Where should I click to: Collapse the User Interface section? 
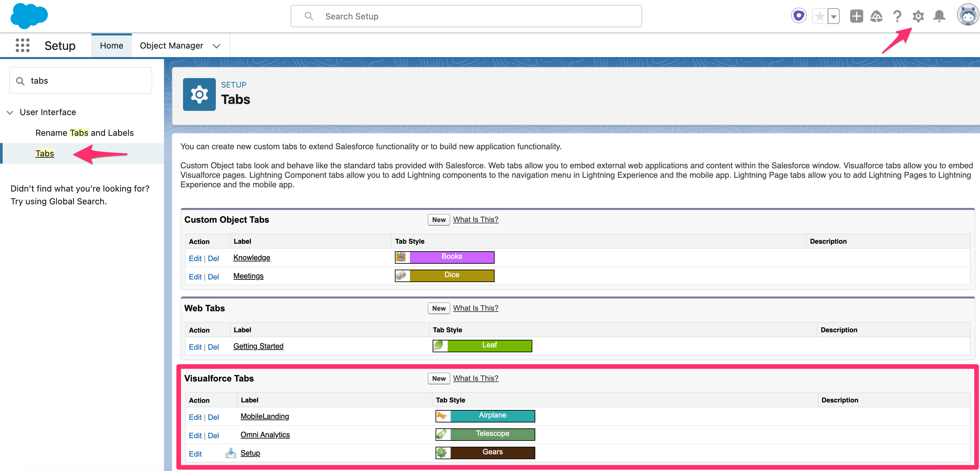point(10,112)
